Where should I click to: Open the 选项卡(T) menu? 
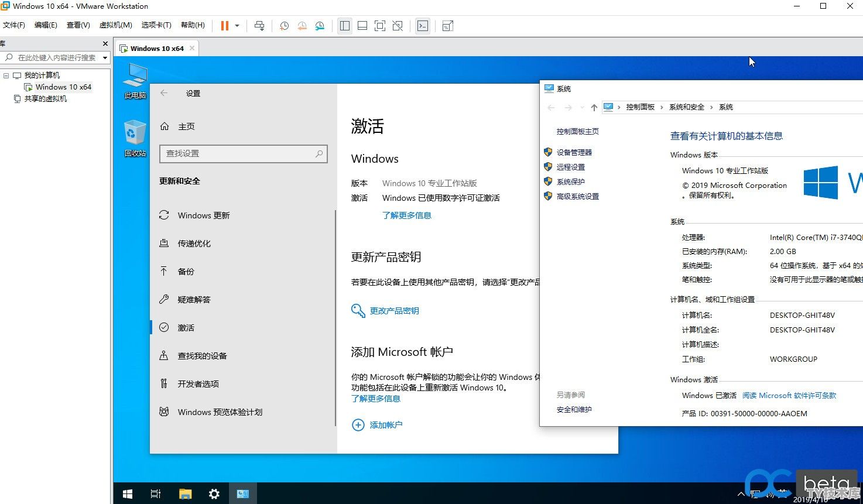click(x=156, y=25)
